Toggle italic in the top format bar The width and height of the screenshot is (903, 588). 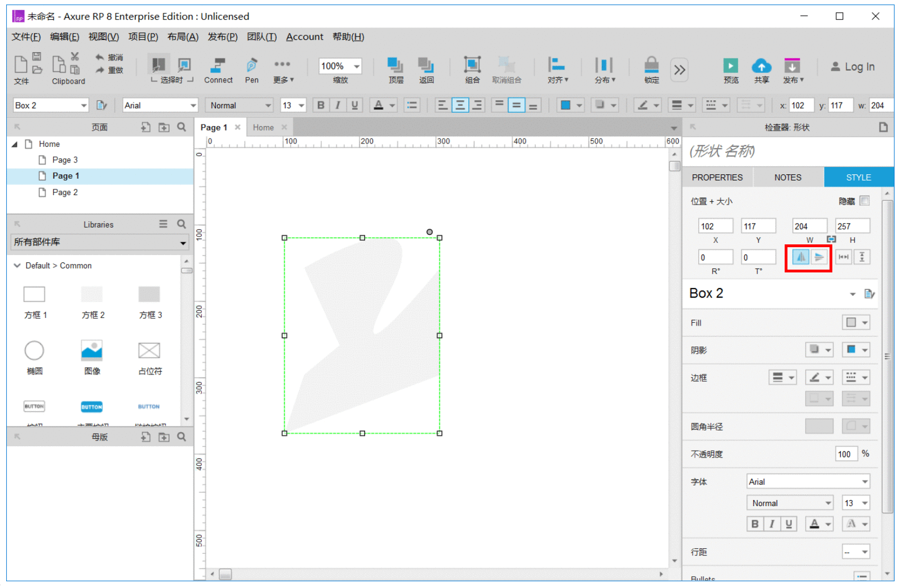[x=338, y=105]
